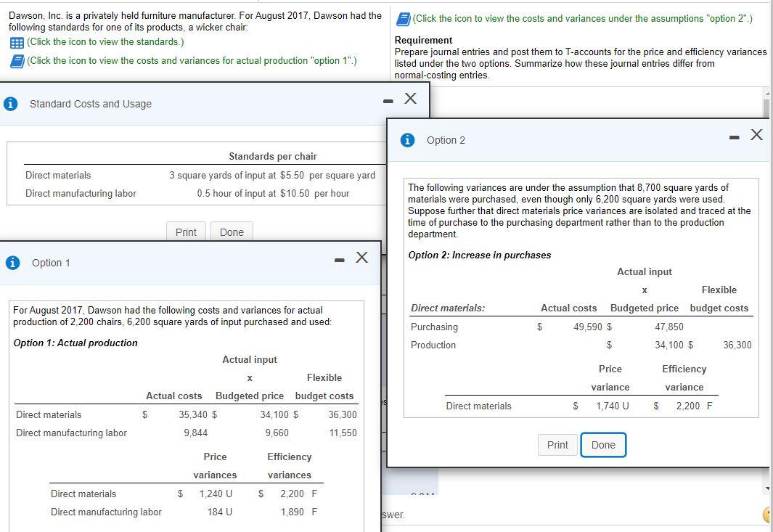Click Done in Standard Costs and Usage dialog
Screen dimensions: 773x532
pyautogui.click(x=232, y=232)
